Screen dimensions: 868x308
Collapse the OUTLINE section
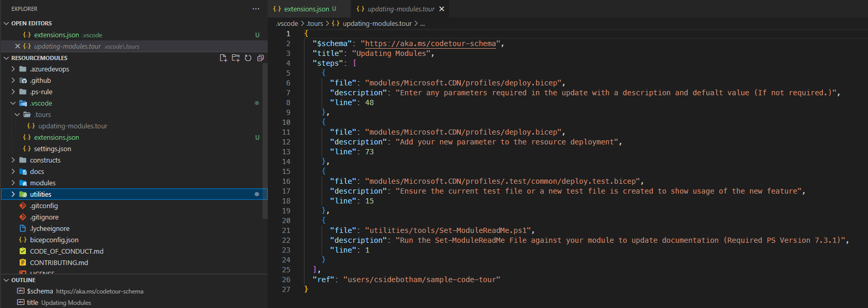pos(6,280)
